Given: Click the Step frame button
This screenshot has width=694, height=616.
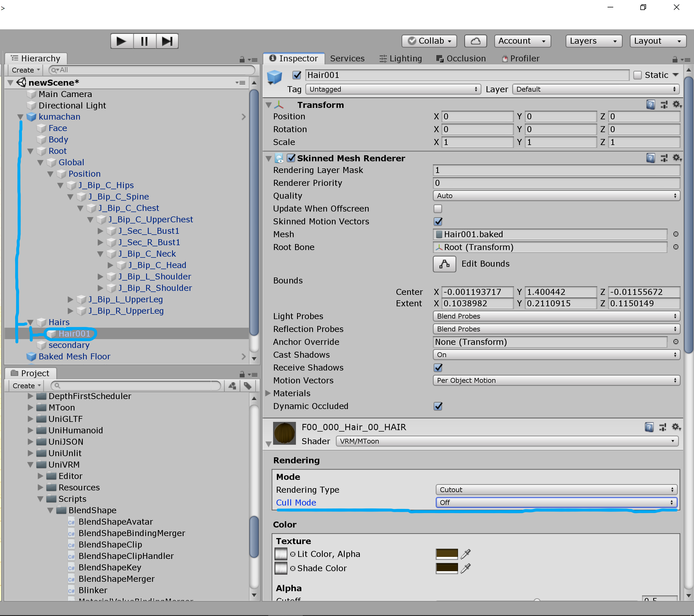Looking at the screenshot, I should pyautogui.click(x=167, y=41).
